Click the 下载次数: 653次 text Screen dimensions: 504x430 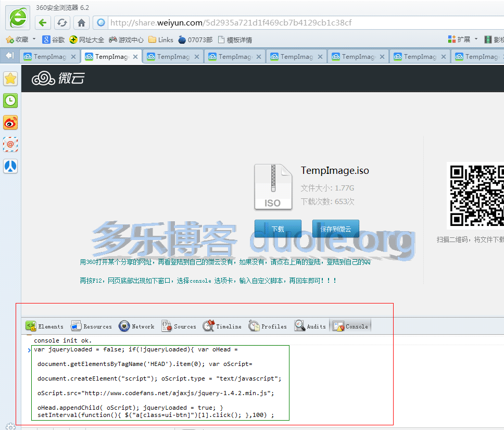(x=327, y=201)
